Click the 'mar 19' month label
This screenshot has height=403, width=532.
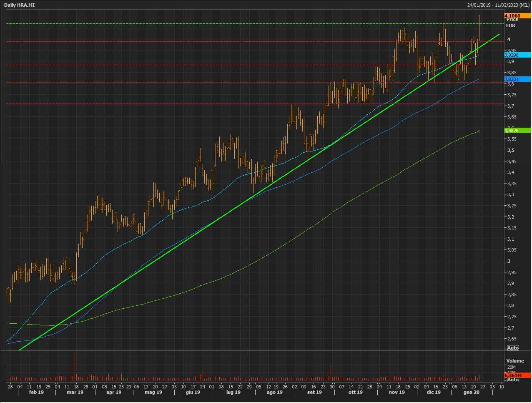[75, 392]
